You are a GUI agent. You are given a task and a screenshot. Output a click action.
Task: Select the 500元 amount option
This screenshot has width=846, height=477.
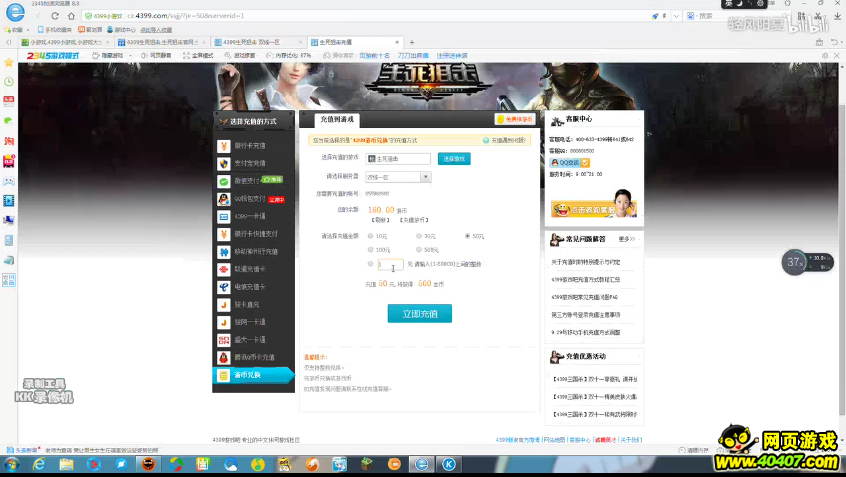419,250
